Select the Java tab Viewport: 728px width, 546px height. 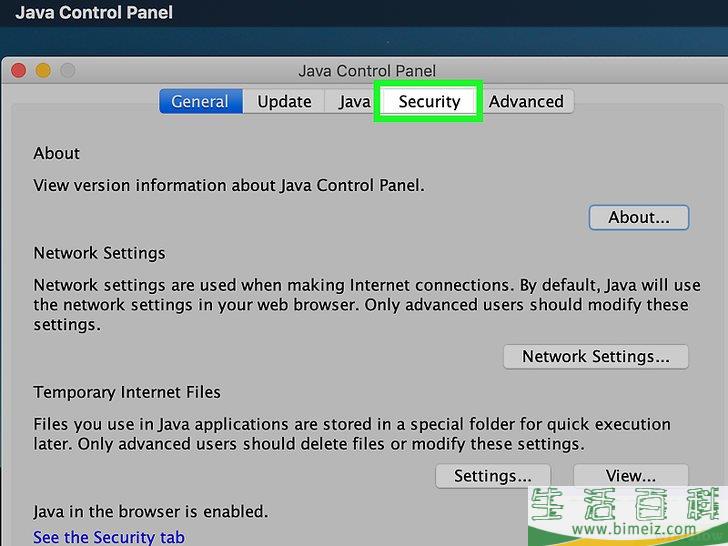click(x=353, y=101)
